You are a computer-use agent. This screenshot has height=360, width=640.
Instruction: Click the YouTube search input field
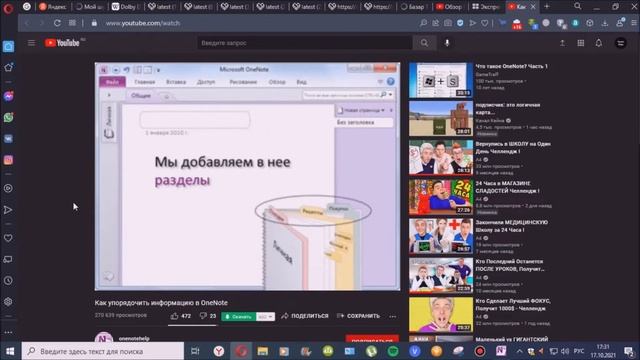(305, 42)
